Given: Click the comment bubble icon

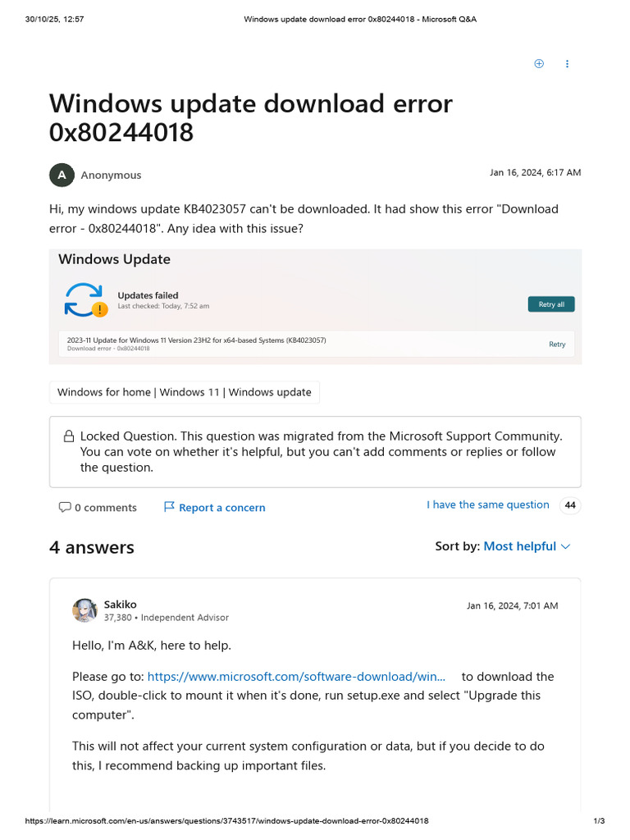Looking at the screenshot, I should (x=65, y=508).
